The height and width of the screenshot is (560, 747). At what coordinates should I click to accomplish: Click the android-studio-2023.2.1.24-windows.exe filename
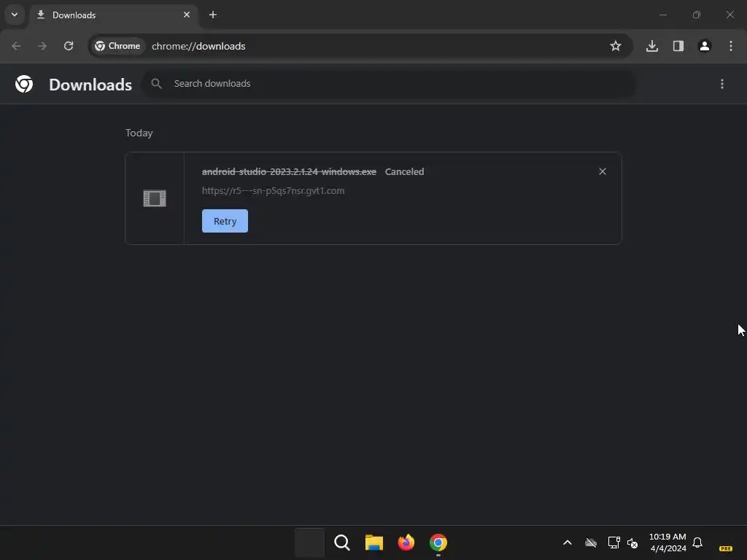click(289, 171)
